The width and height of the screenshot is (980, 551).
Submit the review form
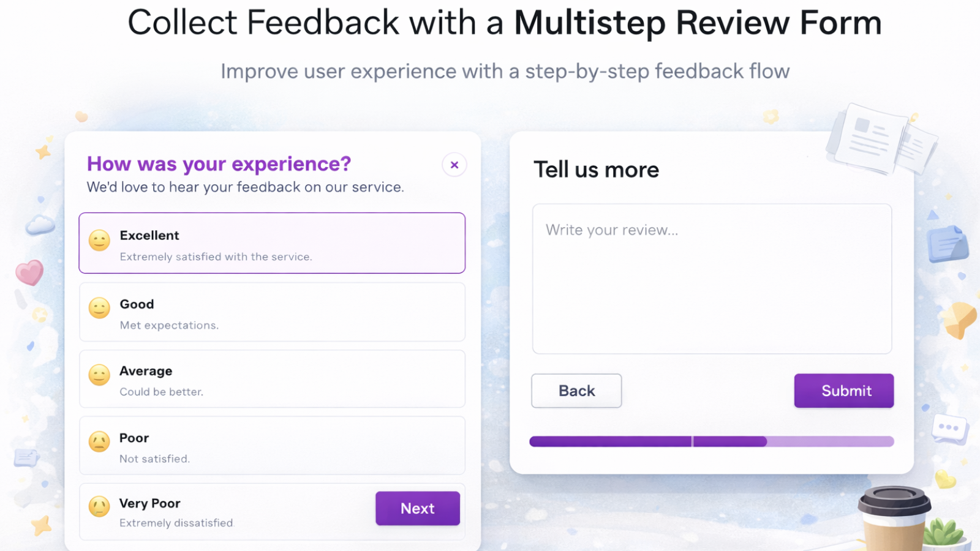(x=843, y=391)
